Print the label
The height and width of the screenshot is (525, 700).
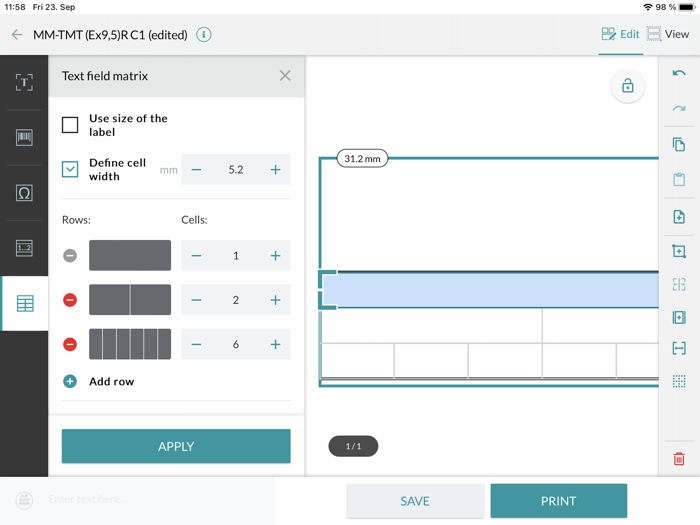click(x=558, y=501)
